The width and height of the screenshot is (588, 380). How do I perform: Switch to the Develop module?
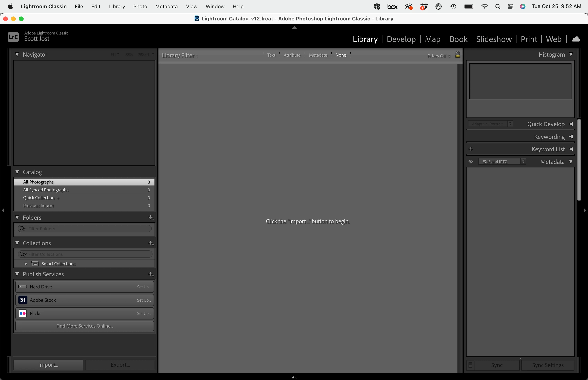point(401,39)
